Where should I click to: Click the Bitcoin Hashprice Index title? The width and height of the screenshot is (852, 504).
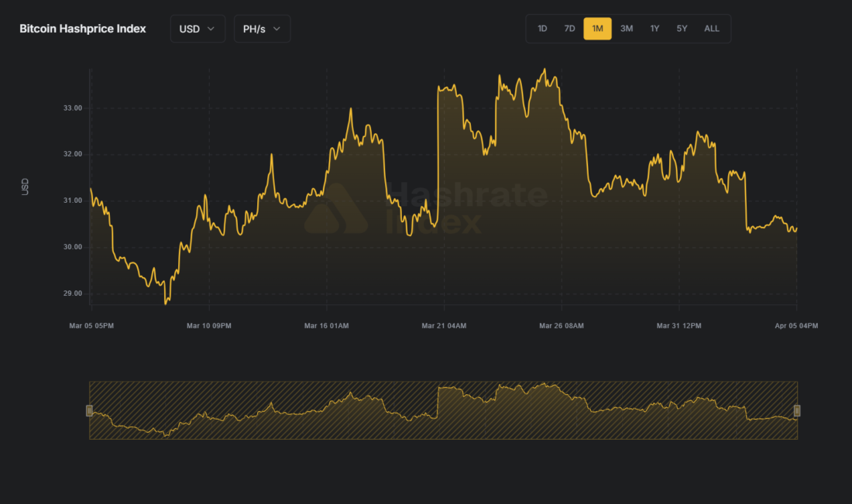pyautogui.click(x=83, y=29)
